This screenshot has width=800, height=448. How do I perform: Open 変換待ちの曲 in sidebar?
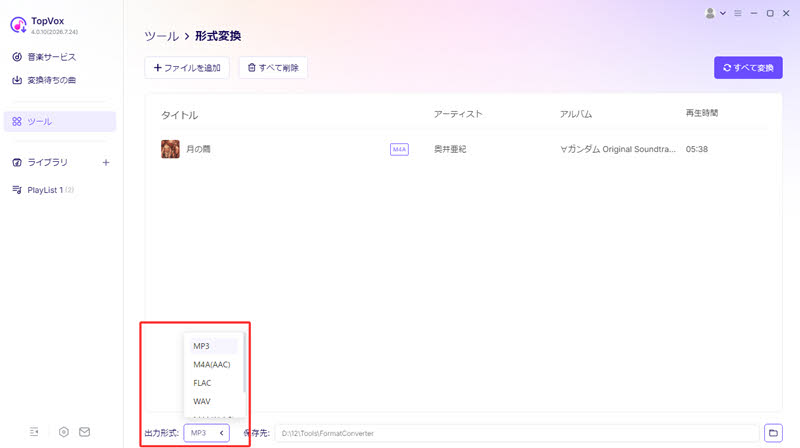pos(44,80)
